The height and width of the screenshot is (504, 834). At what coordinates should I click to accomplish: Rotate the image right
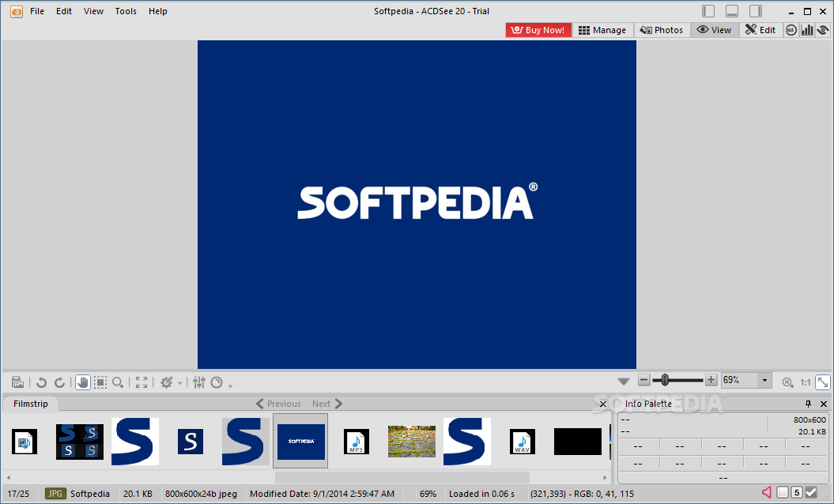(x=59, y=382)
